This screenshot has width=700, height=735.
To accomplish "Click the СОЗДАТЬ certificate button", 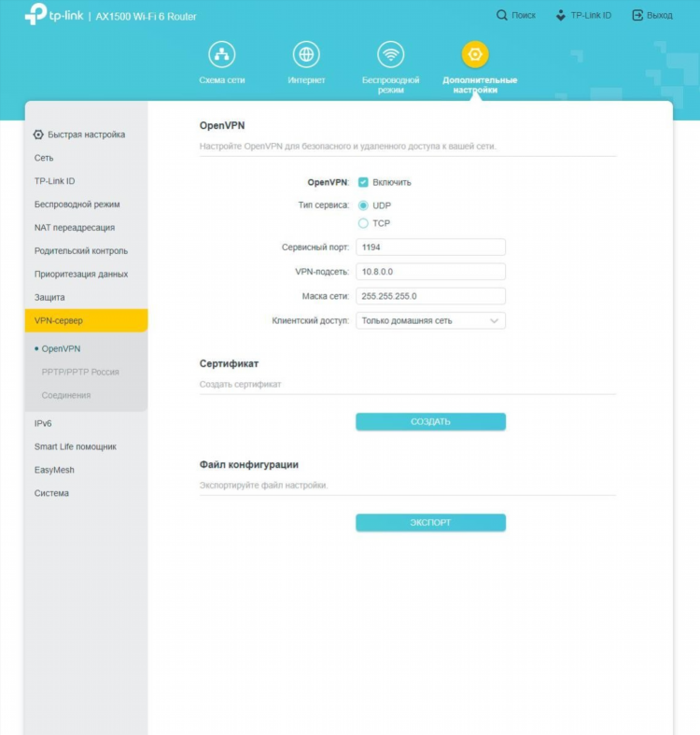I will (430, 421).
